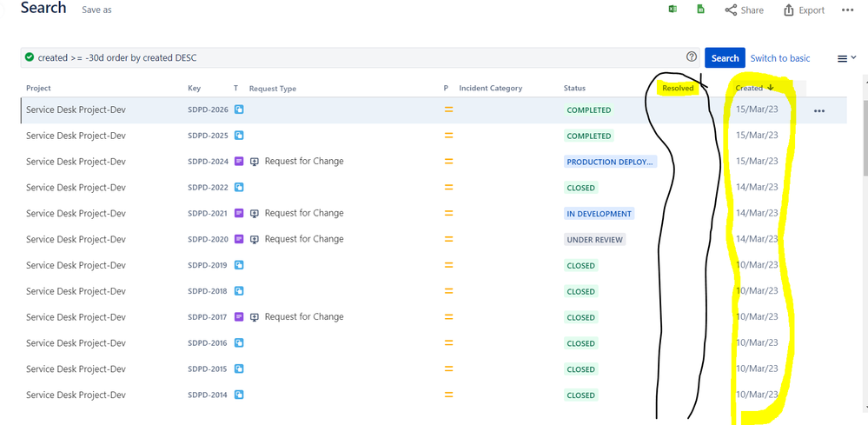The image size is (868, 425).
Task: Click the Google Sheets export icon
Action: coord(700,10)
